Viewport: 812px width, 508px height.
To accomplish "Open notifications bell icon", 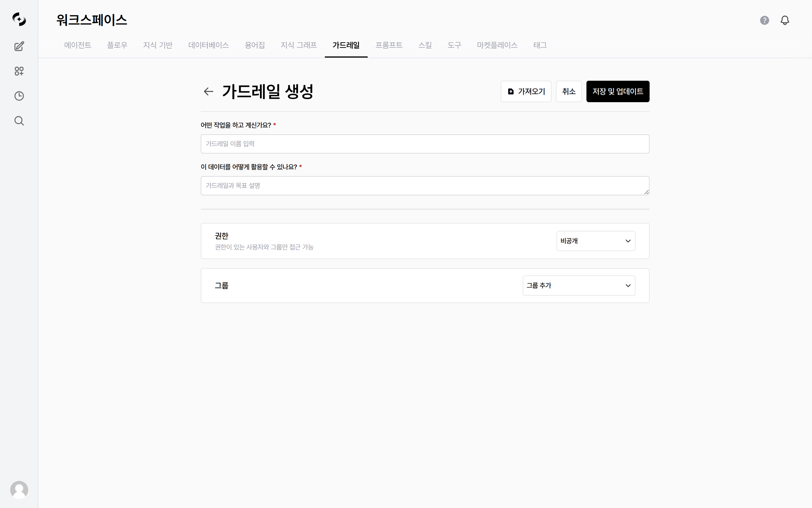I will pos(785,20).
